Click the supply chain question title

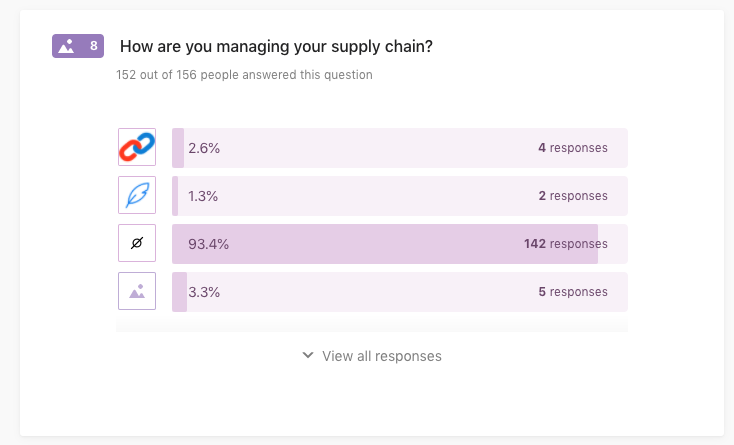(x=276, y=46)
